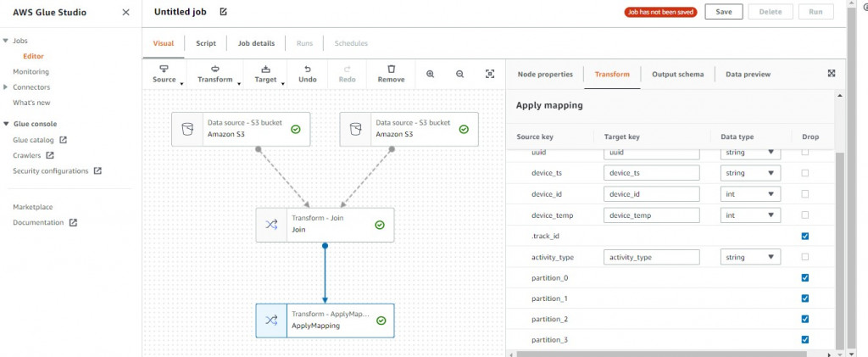Image resolution: width=868 pixels, height=357 pixels.
Task: Collapse the Jobs tree section
Action: point(6,41)
